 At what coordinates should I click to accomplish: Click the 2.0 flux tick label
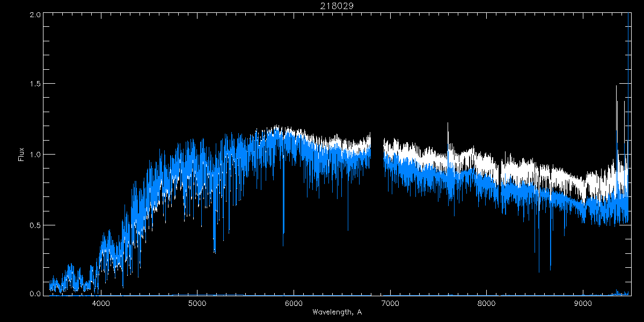pyautogui.click(x=35, y=14)
